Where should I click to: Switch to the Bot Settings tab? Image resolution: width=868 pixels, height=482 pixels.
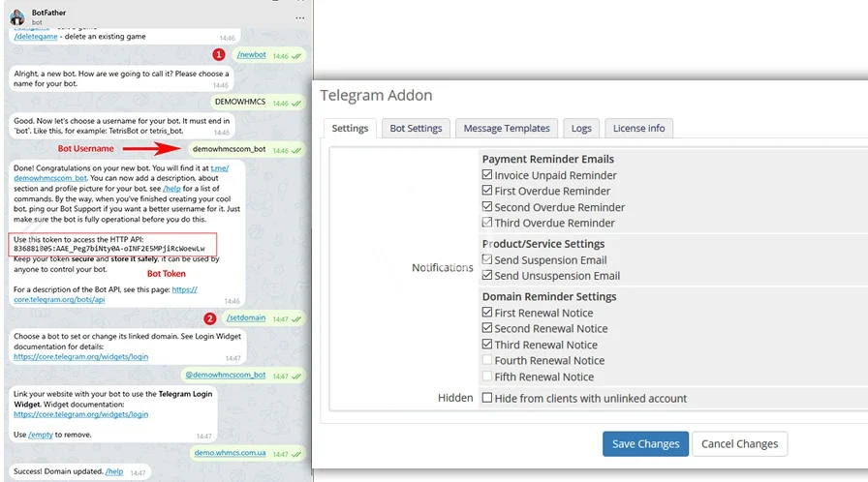tap(416, 128)
